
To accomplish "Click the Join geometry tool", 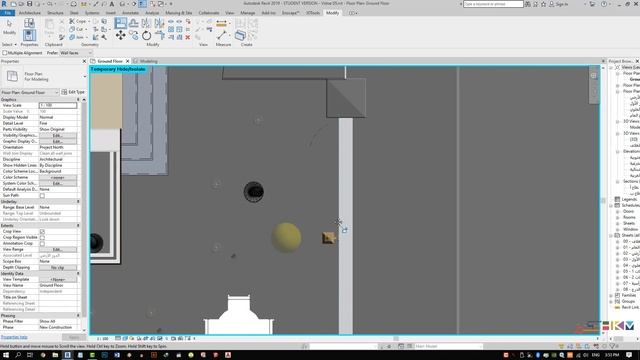I will pyautogui.click(x=77, y=37).
